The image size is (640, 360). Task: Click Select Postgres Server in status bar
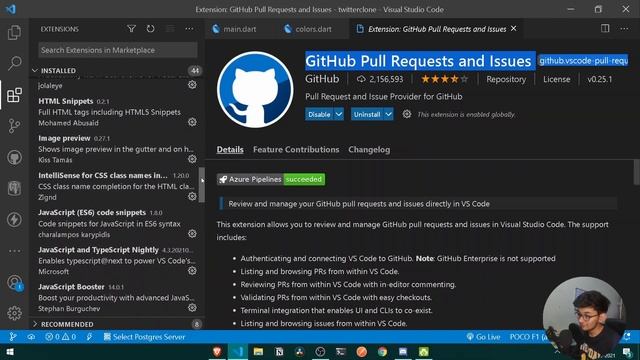[x=144, y=337]
